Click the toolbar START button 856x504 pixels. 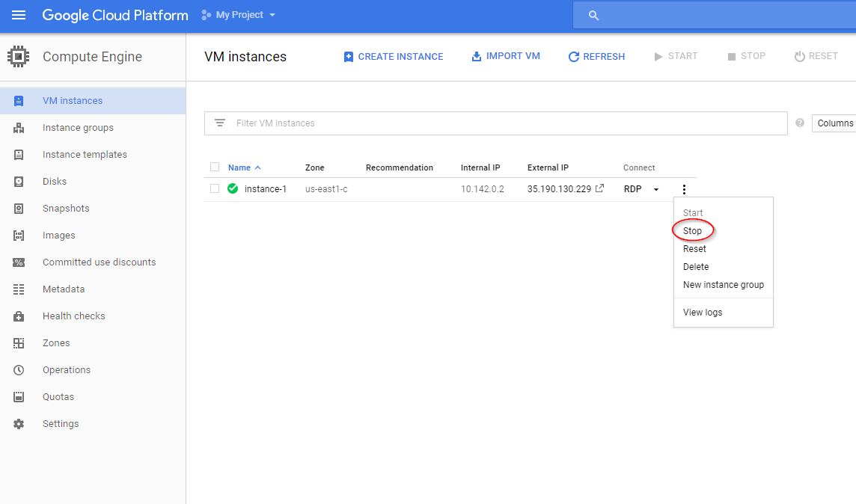pyautogui.click(x=676, y=56)
